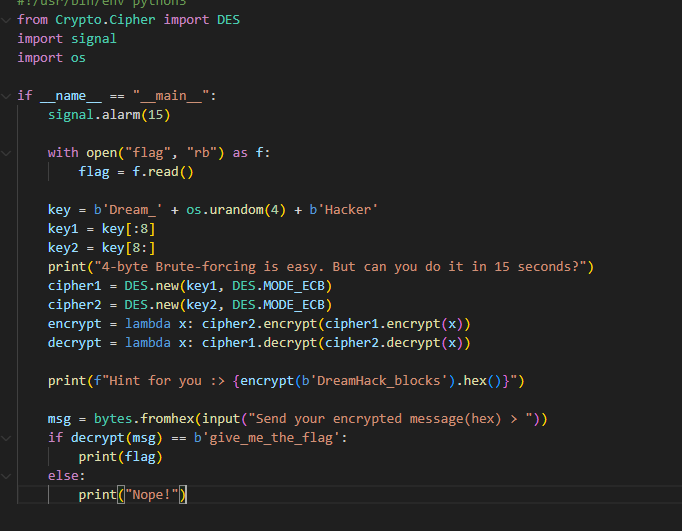
Task: Click on 'encrypt = lambda' line
Action: [259, 324]
